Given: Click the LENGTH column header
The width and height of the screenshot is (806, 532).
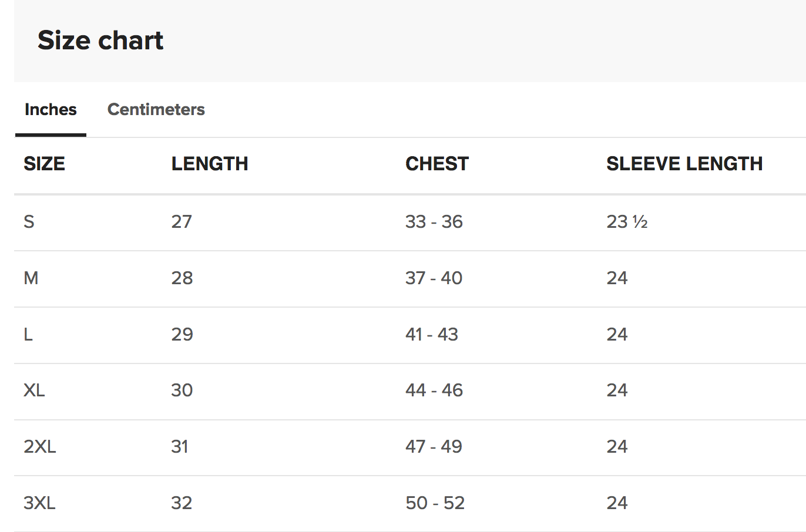Looking at the screenshot, I should (210, 164).
